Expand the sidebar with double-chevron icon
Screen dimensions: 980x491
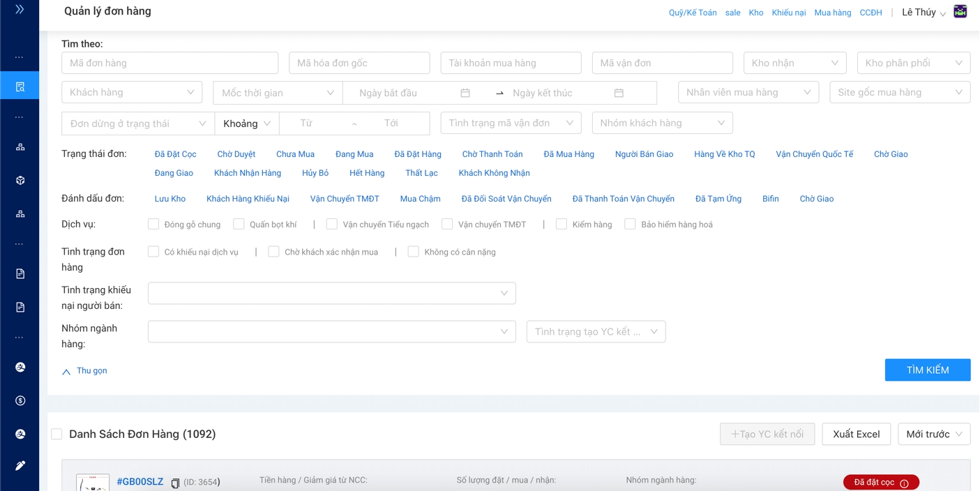tap(20, 10)
